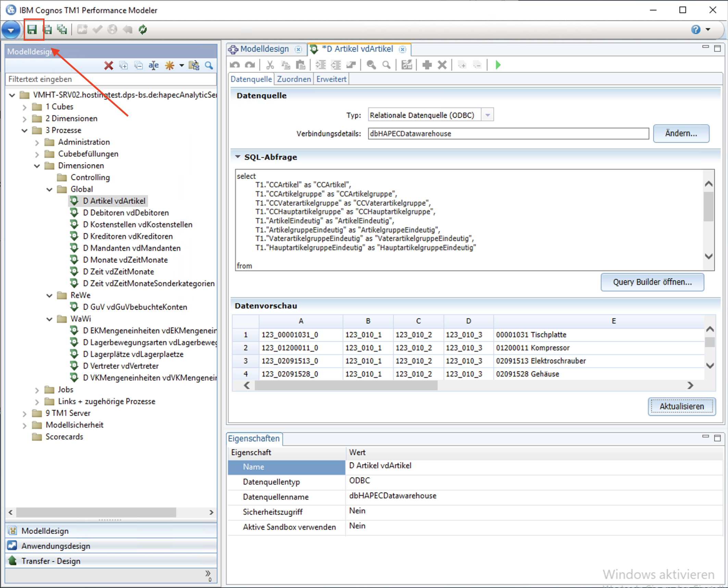Collapse the WaWi folder
728x588 pixels.
point(49,319)
